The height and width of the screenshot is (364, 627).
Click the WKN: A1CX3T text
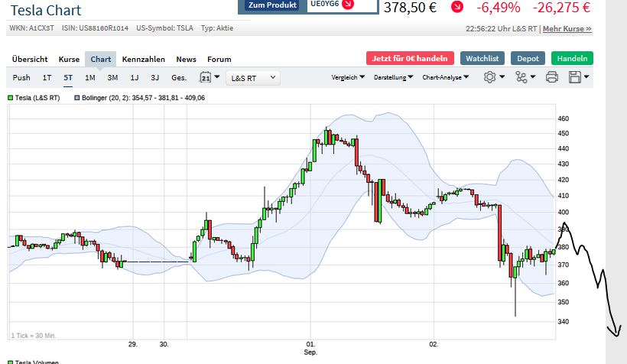pyautogui.click(x=31, y=28)
